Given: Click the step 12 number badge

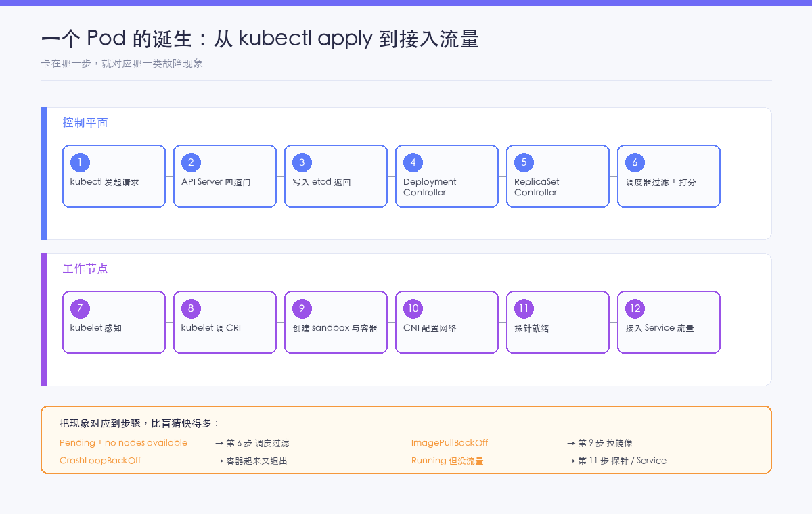Looking at the screenshot, I should tap(635, 308).
